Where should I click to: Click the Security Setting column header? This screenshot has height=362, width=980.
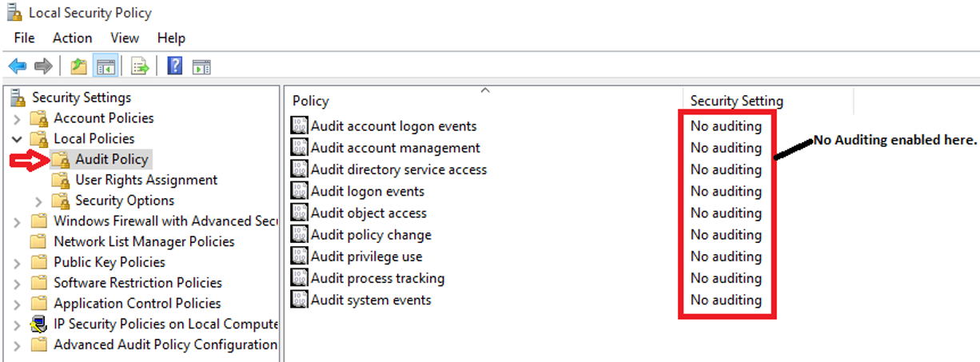[x=768, y=101]
